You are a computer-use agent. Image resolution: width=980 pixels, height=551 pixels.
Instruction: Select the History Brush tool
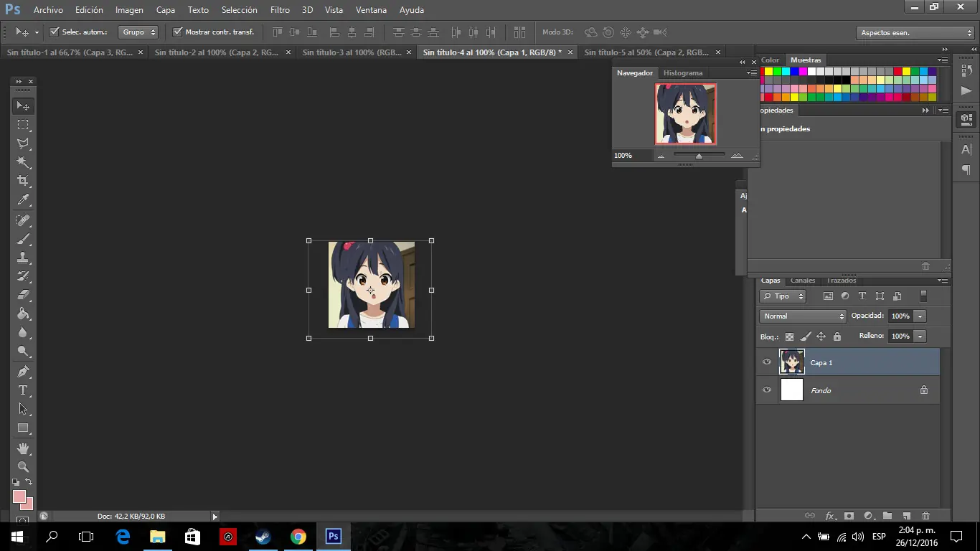pyautogui.click(x=23, y=276)
